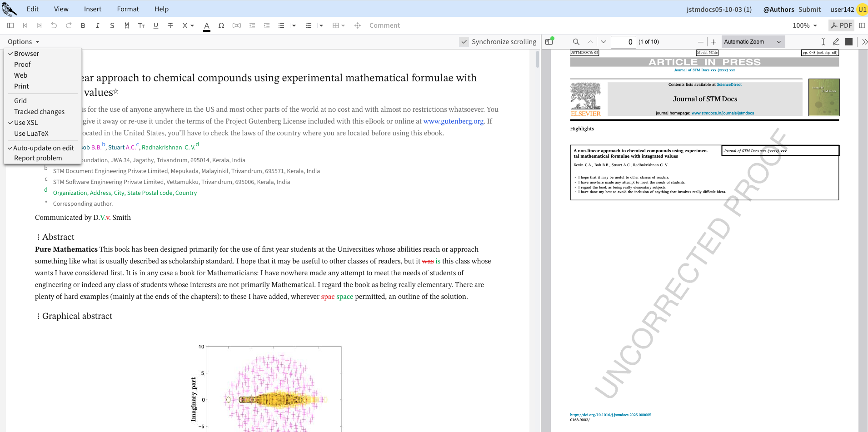The width and height of the screenshot is (868, 432).
Task: Toggle the PDF sidebar icon
Action: (549, 42)
